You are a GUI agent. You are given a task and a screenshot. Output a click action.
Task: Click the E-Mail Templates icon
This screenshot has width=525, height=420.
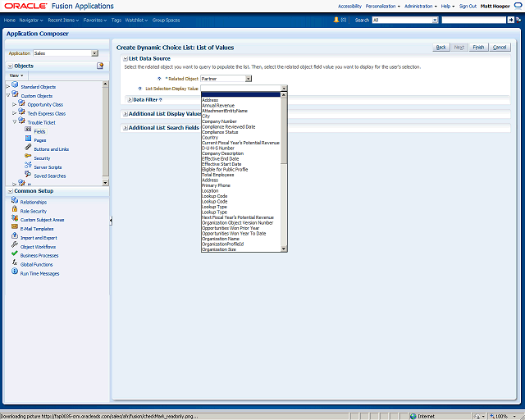pos(15,226)
